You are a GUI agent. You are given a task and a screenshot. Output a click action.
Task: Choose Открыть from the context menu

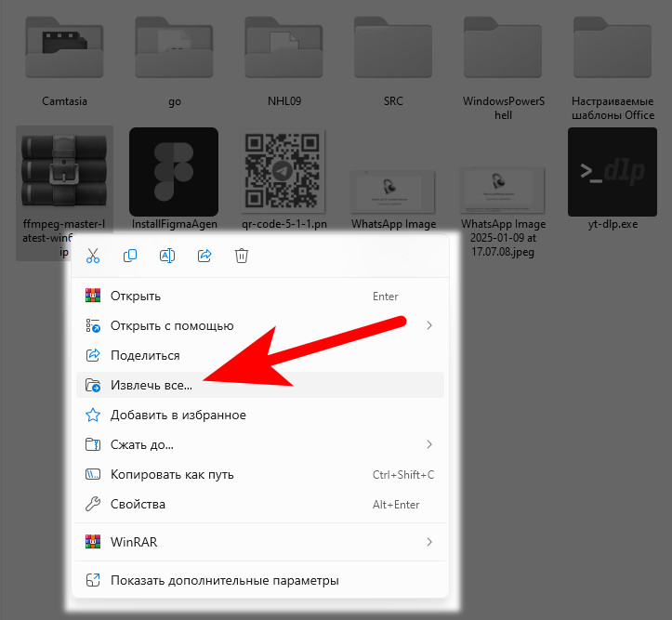(x=136, y=297)
